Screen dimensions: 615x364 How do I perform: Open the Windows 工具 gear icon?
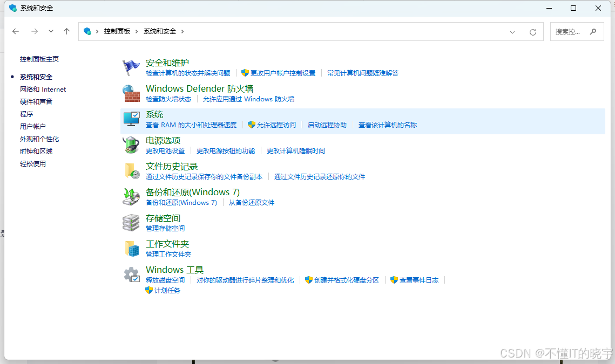[x=131, y=274]
